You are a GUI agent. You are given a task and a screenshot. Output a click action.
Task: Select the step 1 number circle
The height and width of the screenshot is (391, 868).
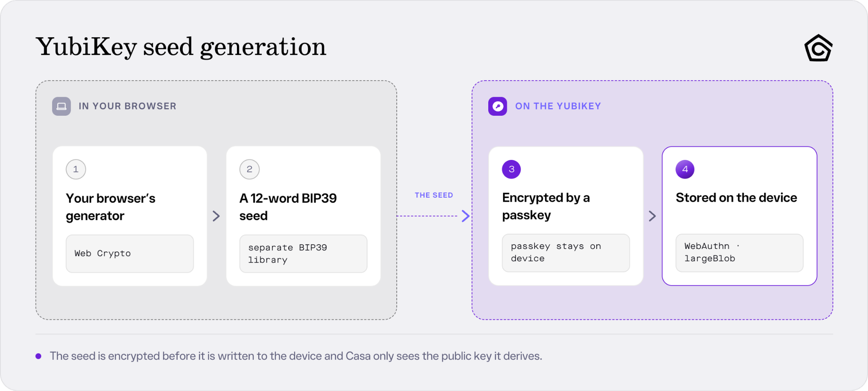[x=76, y=169]
